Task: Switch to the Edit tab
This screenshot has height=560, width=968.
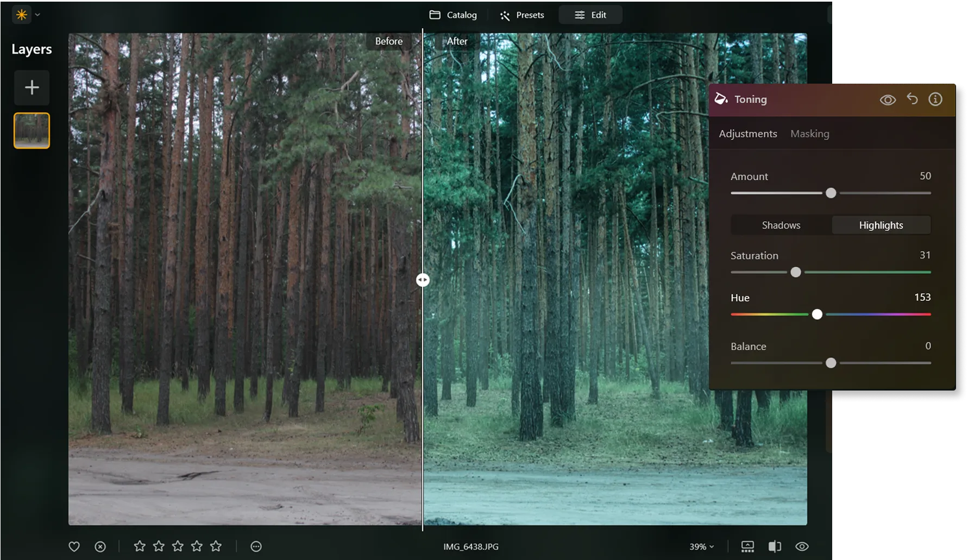Action: tap(590, 15)
